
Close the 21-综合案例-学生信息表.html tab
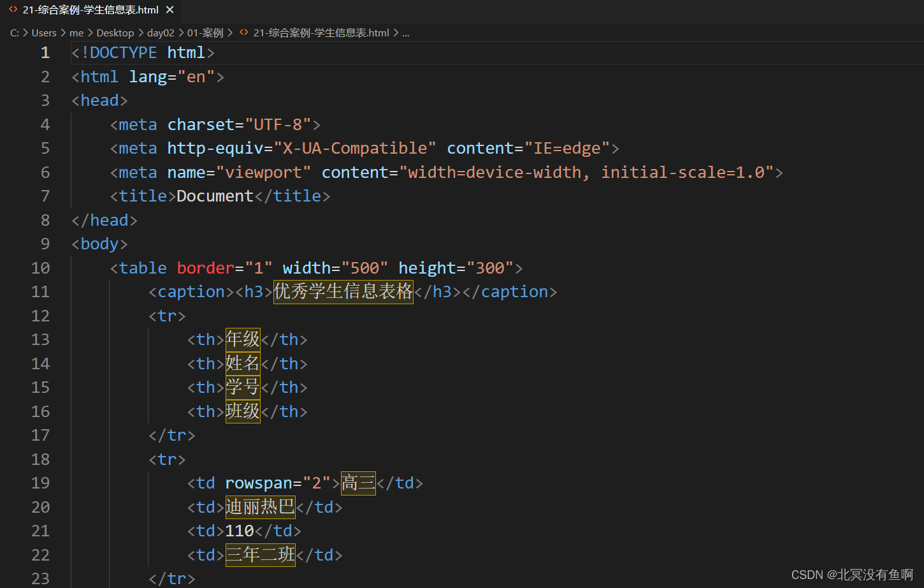click(168, 10)
